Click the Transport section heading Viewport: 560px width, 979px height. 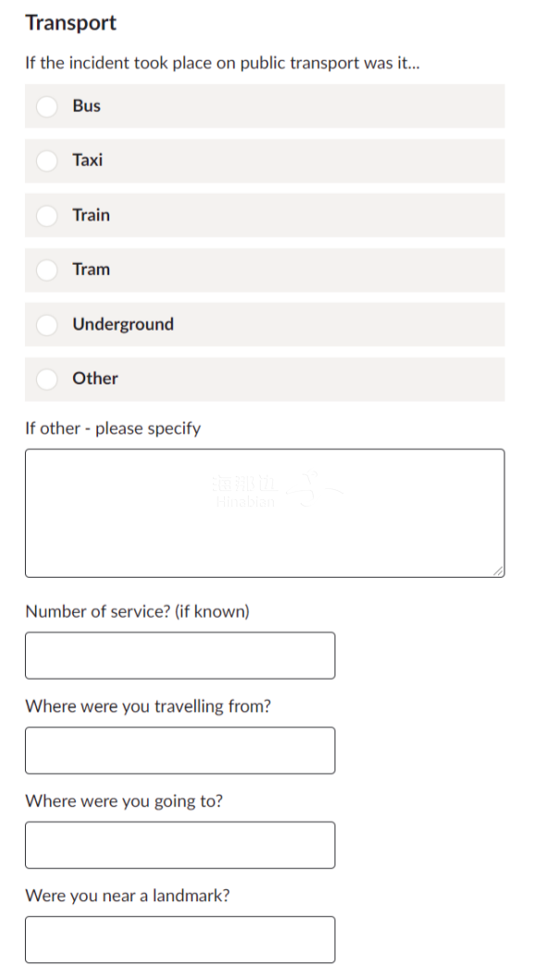[71, 23]
